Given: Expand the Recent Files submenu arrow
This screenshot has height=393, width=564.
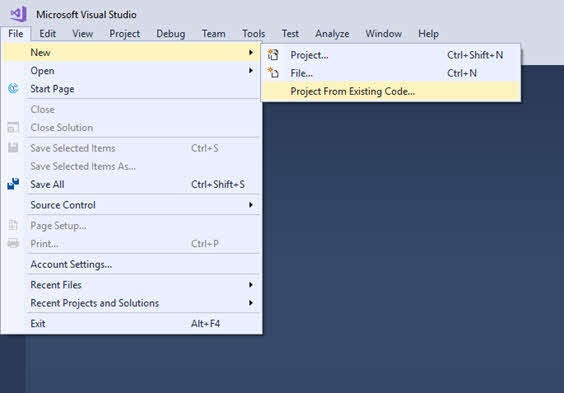Looking at the screenshot, I should 251,284.
